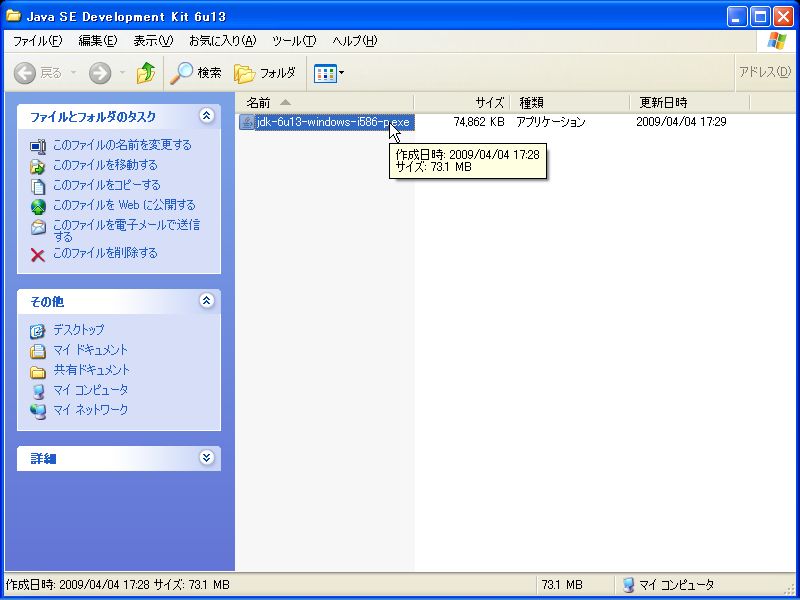Sort by 更新日時 column header
This screenshot has width=800, height=600.
point(690,103)
